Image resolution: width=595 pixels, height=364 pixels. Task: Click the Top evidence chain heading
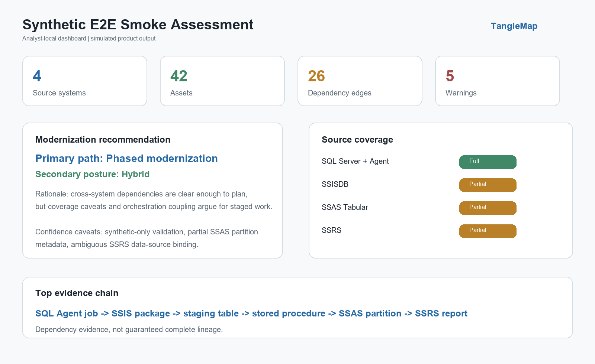77,293
